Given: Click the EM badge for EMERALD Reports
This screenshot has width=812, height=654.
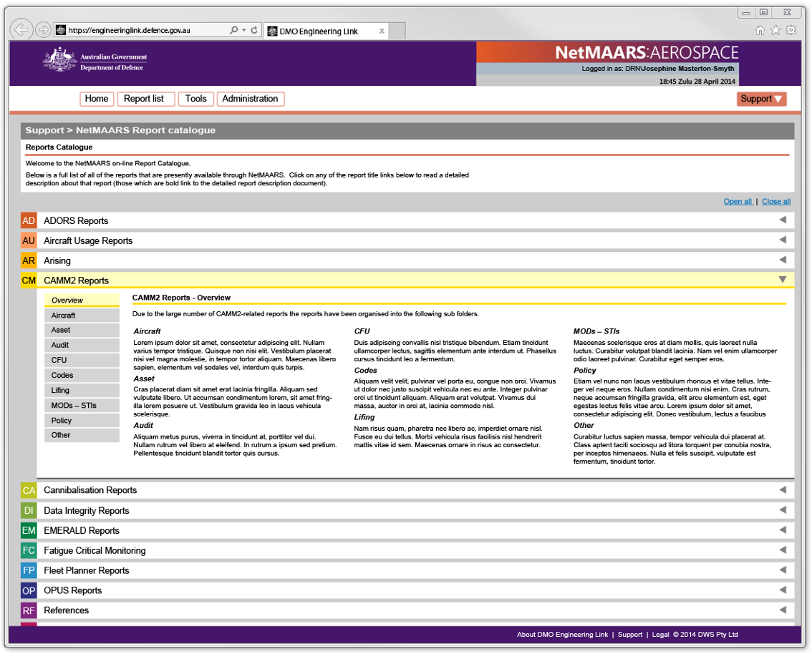Looking at the screenshot, I should [x=29, y=530].
